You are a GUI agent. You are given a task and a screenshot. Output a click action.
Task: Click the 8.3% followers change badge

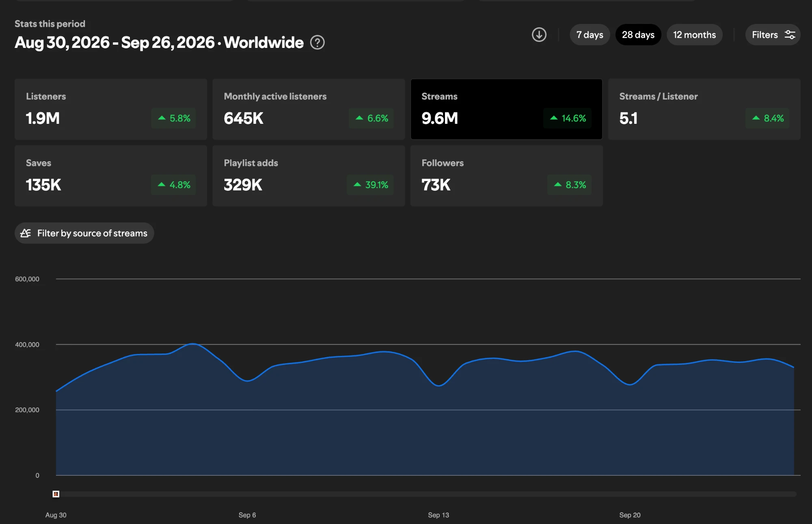569,185
